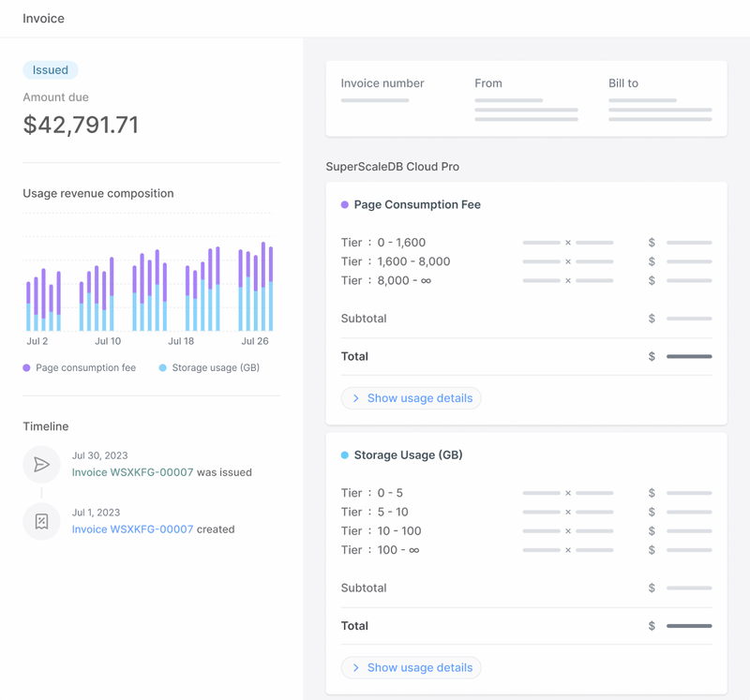Click the paper plane issued icon in Timeline
Image resolution: width=750 pixels, height=700 pixels.
point(41,465)
